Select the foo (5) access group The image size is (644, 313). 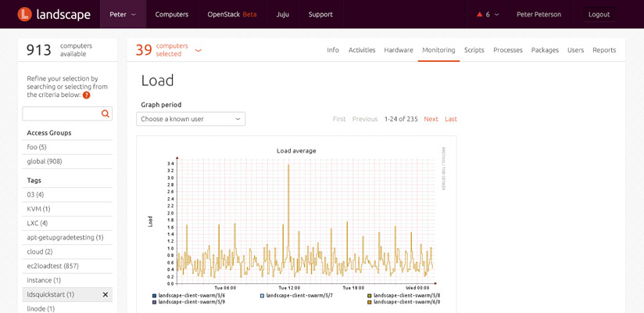coord(67,147)
